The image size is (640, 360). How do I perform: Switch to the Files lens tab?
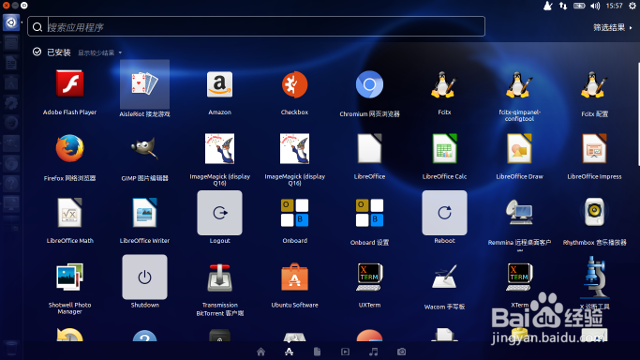[317, 351]
